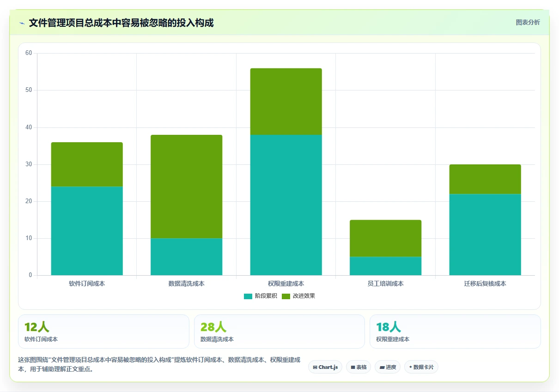Viewport: 559px width, 392px height.
Task: Click x-axis label 迁移后复核成本
Action: pyautogui.click(x=485, y=283)
